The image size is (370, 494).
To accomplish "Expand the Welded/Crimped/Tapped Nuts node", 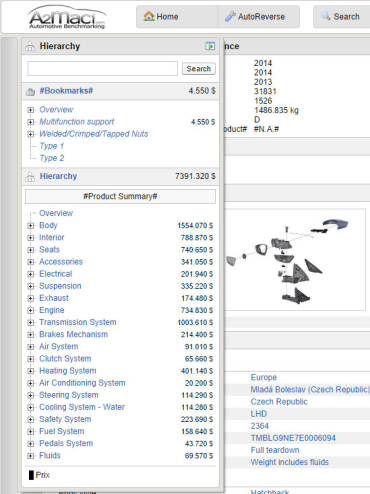I will [x=31, y=134].
